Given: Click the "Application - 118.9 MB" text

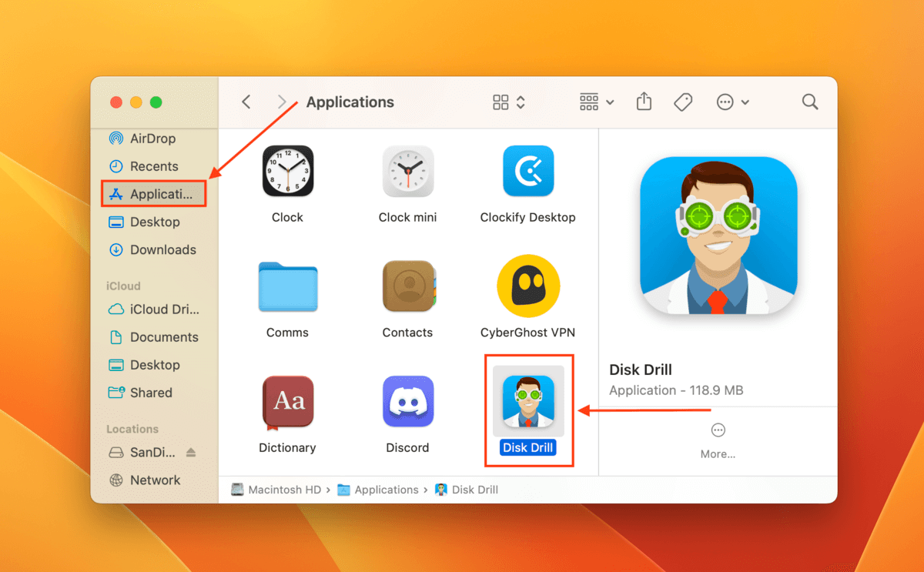Looking at the screenshot, I should (x=676, y=390).
